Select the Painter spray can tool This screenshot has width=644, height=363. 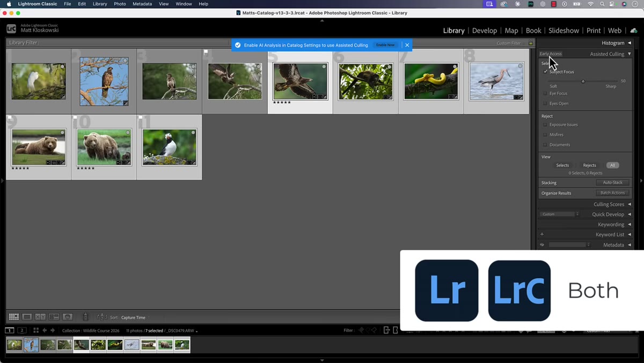85,317
